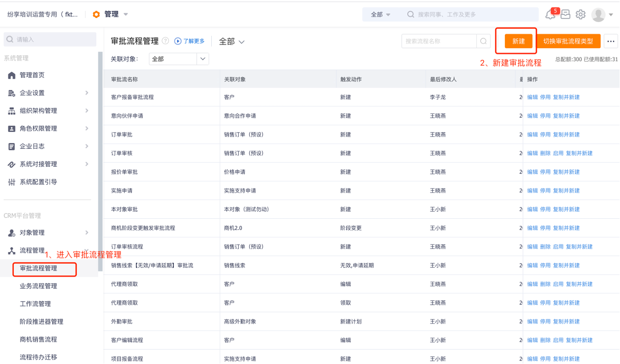This screenshot has width=620, height=364.
Task: Select 业务流程管理 in sidebar
Action: pyautogui.click(x=38, y=286)
